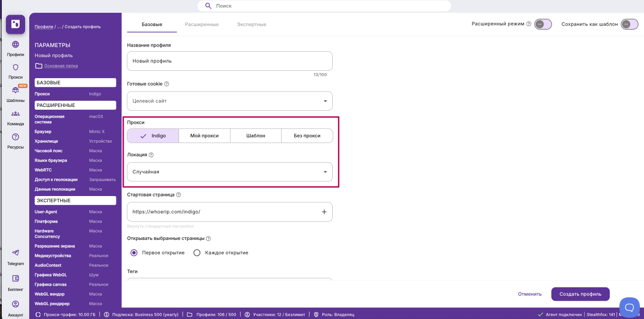Click the agent connected checkmark icon
644x319 pixels.
541,314
